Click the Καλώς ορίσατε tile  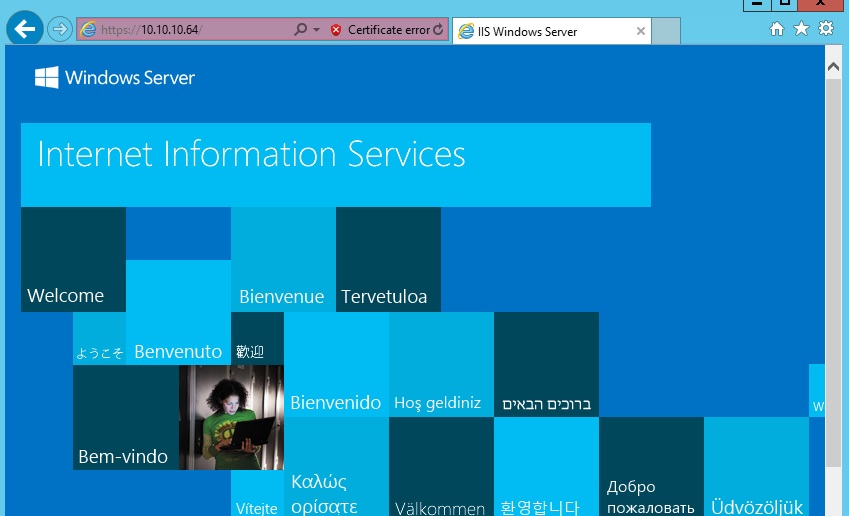336,466
